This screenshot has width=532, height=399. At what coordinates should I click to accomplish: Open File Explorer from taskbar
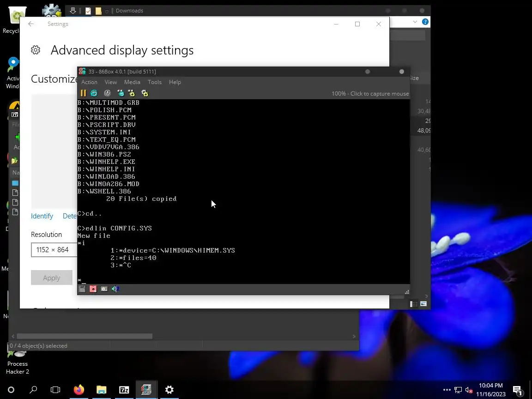pos(102,390)
